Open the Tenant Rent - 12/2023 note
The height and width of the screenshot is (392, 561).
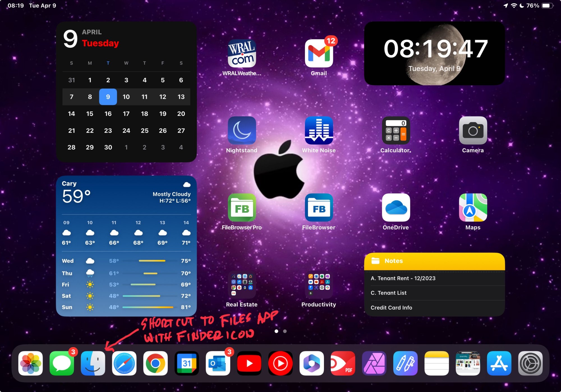pyautogui.click(x=403, y=278)
